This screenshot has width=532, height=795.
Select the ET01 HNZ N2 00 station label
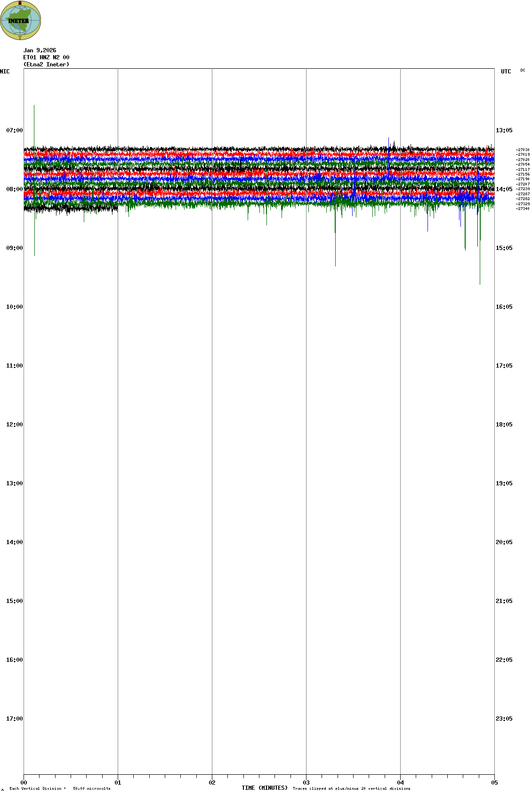(46, 57)
